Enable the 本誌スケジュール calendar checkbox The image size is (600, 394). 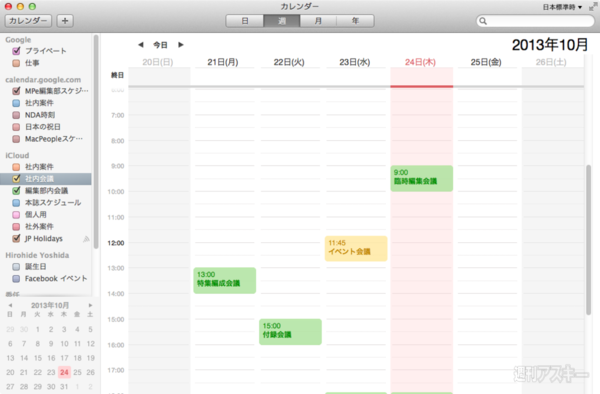pyautogui.click(x=16, y=203)
